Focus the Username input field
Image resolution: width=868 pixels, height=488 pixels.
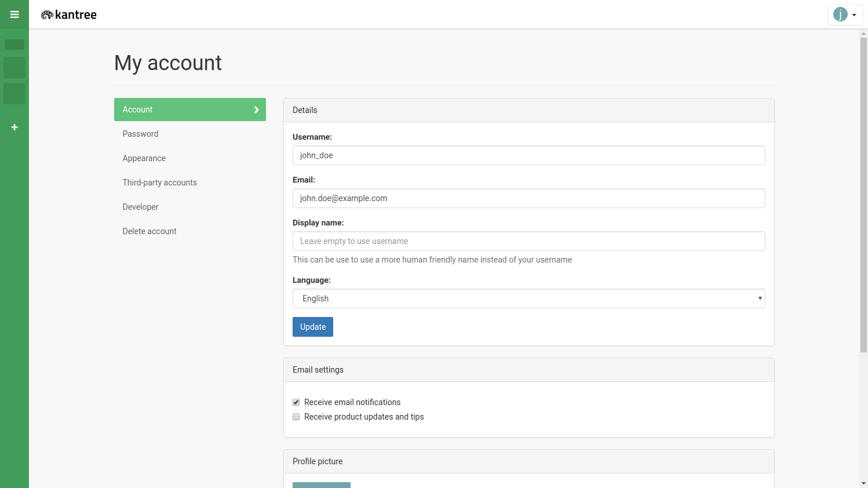tap(528, 155)
